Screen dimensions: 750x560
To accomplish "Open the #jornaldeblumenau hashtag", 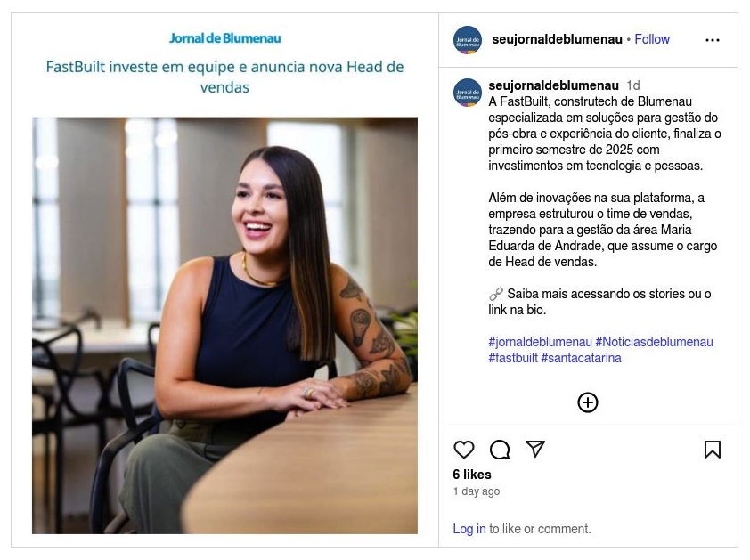I will pos(540,342).
